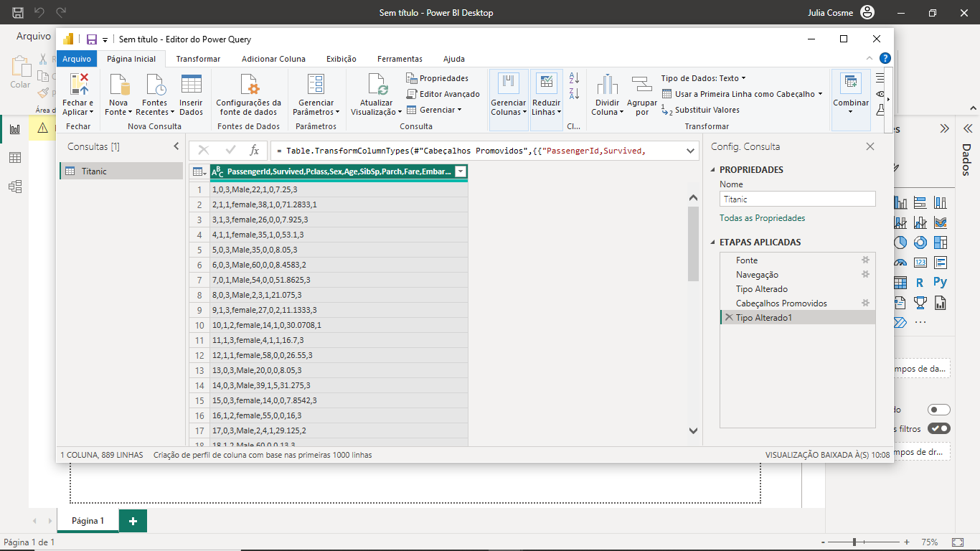This screenshot has height=551, width=980.
Task: Switch to model view in Power BI sidebar
Action: pyautogui.click(x=14, y=187)
